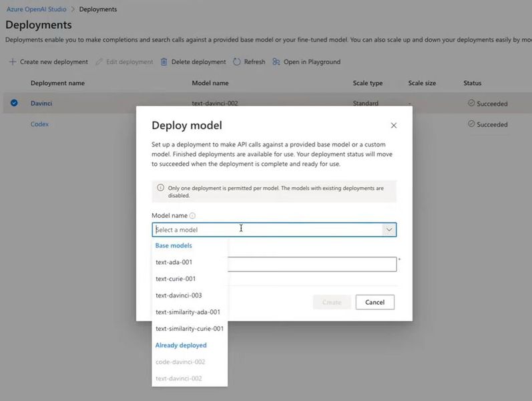532x401 pixels.
Task: Click the Base models group header
Action: 174,245
